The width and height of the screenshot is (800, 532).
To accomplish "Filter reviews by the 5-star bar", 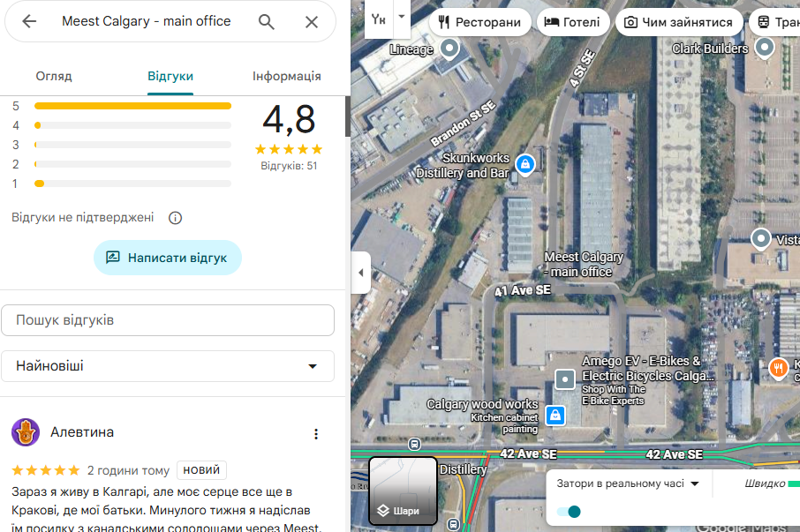I will (132, 106).
